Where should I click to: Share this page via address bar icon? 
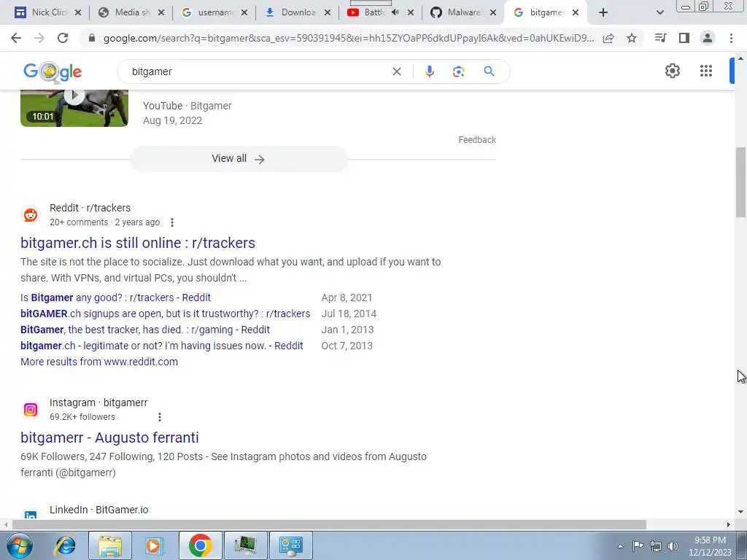608,38
